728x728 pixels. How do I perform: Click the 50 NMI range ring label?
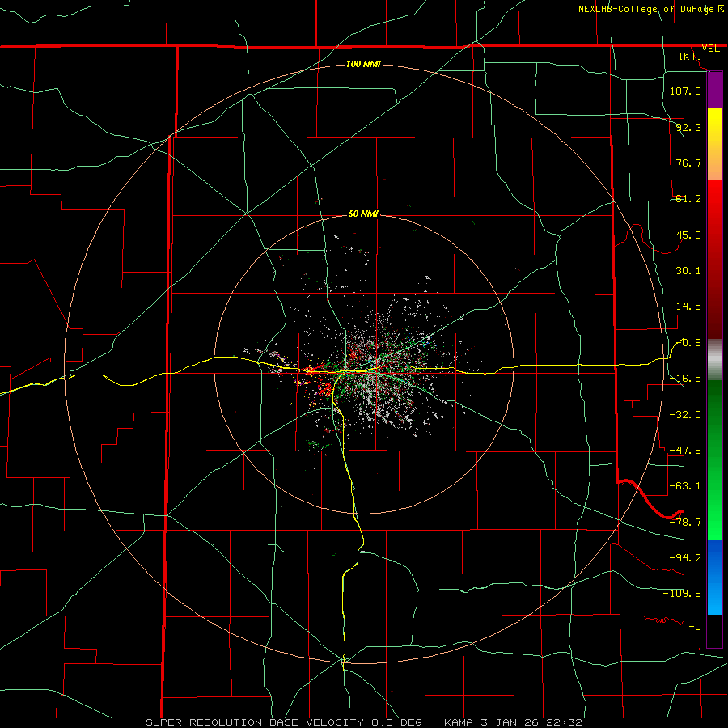coord(363,214)
